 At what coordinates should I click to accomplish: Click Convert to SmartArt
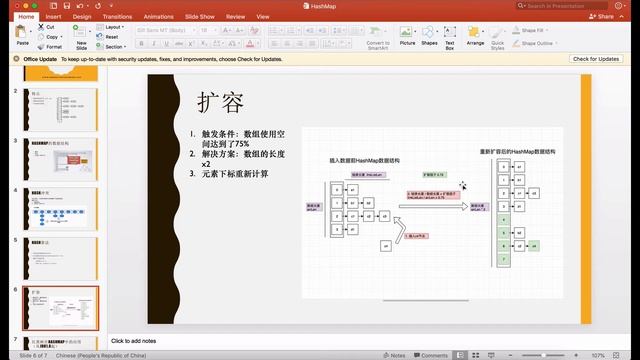pyautogui.click(x=378, y=38)
